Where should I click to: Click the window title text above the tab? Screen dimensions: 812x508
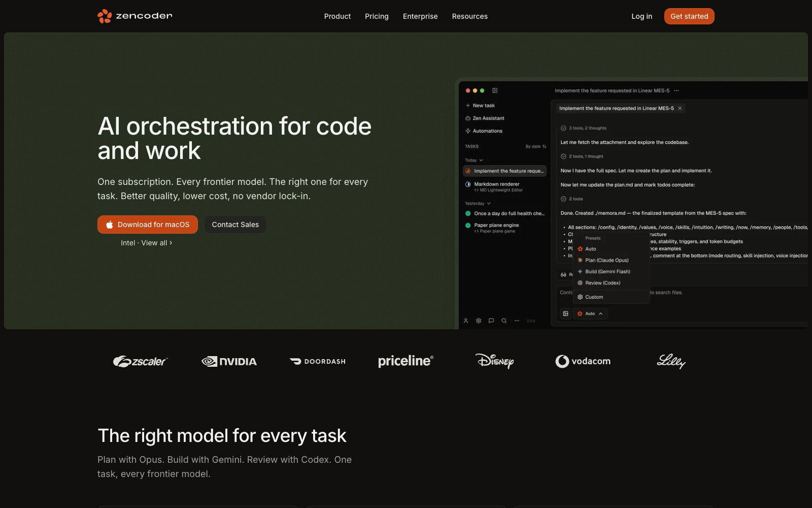612,90
